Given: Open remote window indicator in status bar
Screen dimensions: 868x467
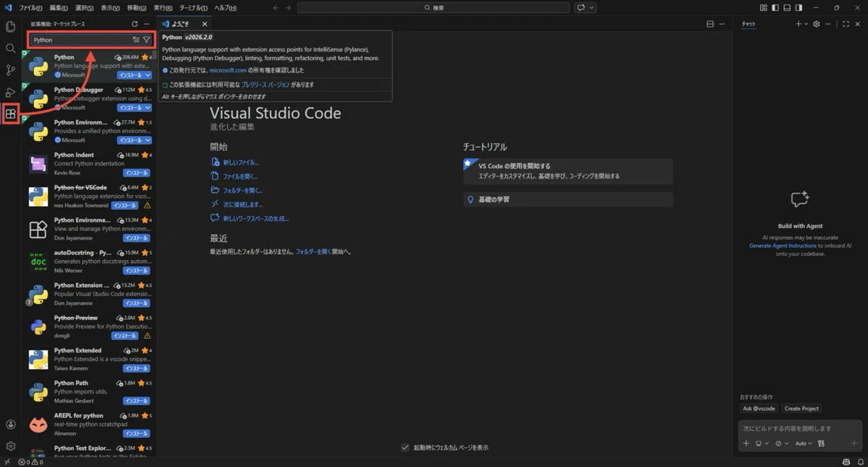Looking at the screenshot, I should [7, 461].
